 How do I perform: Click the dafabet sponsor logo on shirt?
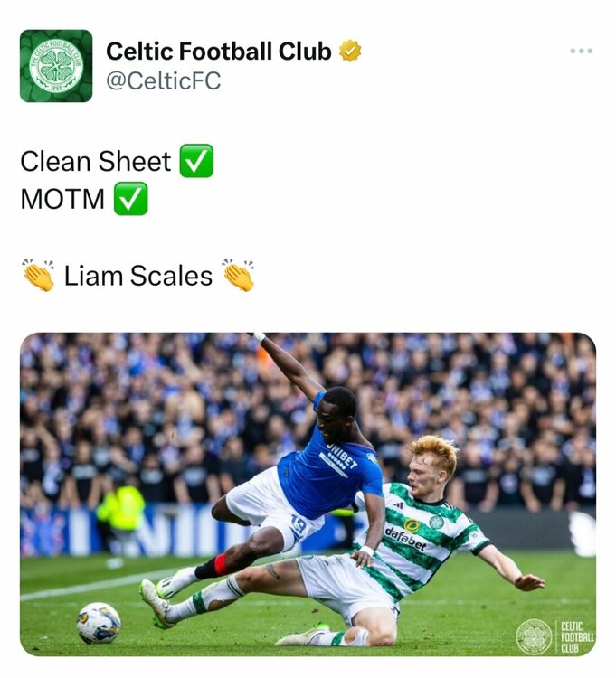click(405, 539)
